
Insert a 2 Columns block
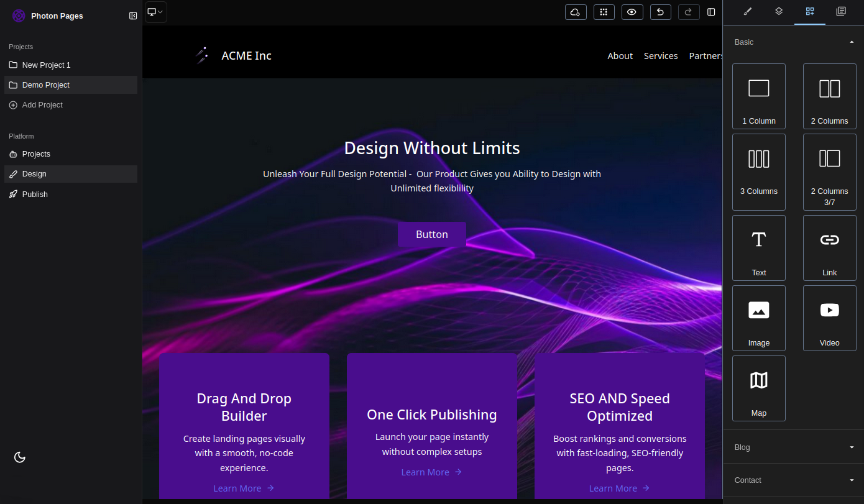829,96
